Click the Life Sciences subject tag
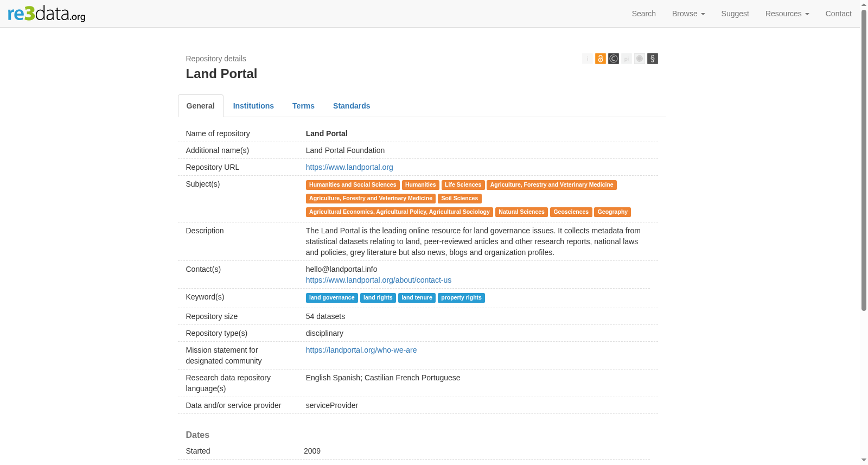Screen dimensions: 868x465 [x=463, y=185]
